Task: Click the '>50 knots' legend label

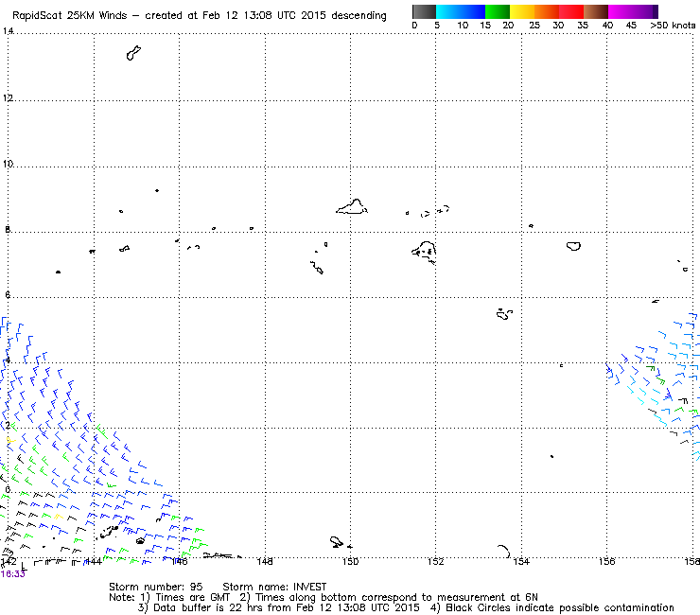Action: [x=673, y=25]
